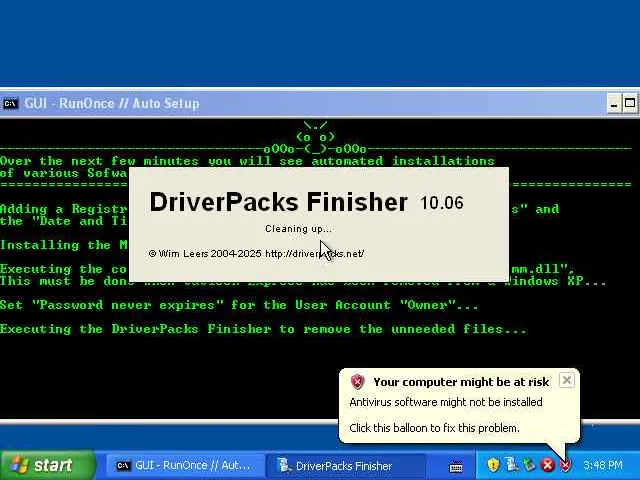Viewport: 640px width, 480px height.
Task: Click 'Executing the DriverPacks Finisher' console line
Action: pyautogui.click(x=263, y=329)
